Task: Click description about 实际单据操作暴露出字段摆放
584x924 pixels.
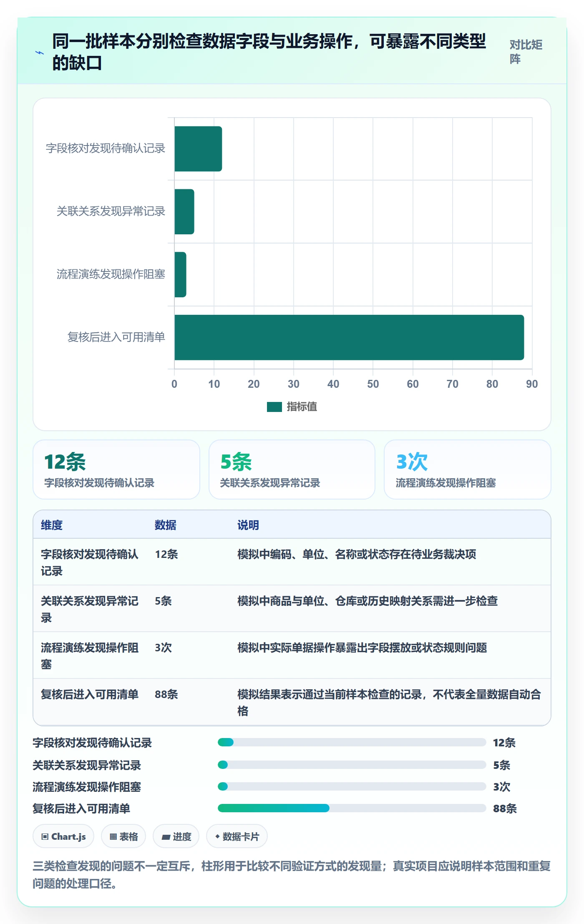Action: (362, 648)
